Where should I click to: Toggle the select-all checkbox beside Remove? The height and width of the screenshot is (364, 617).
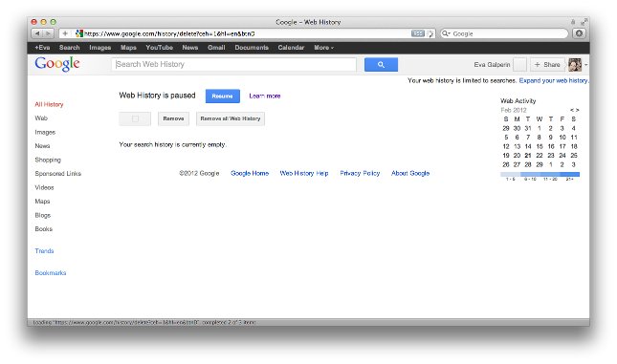tap(135, 118)
